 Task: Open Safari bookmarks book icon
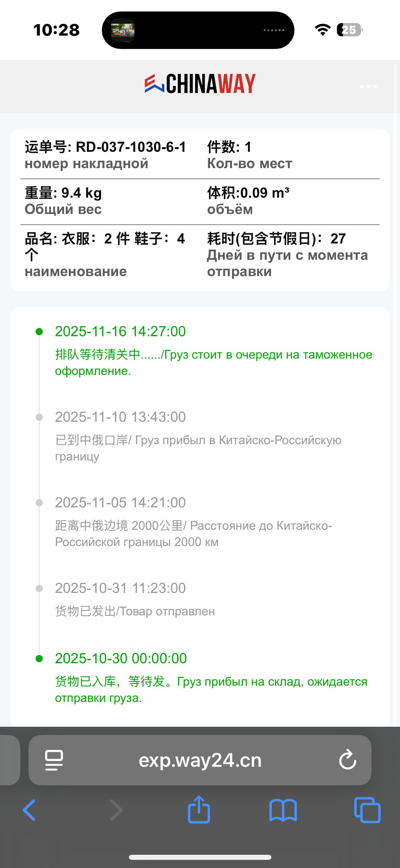pos(283,810)
